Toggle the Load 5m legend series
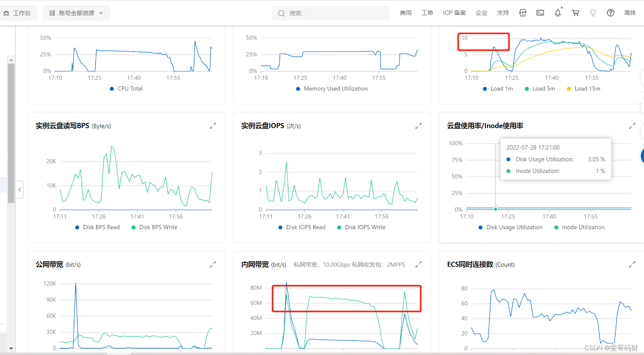Viewport: 644px width, 355px height. (x=540, y=89)
